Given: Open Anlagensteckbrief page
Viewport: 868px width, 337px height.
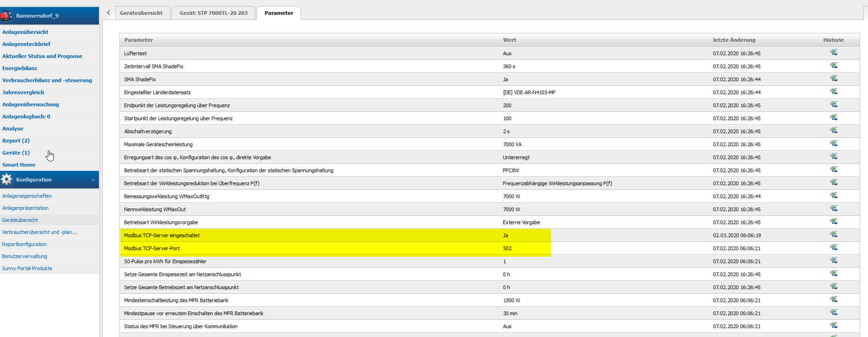Looking at the screenshot, I should click(26, 44).
